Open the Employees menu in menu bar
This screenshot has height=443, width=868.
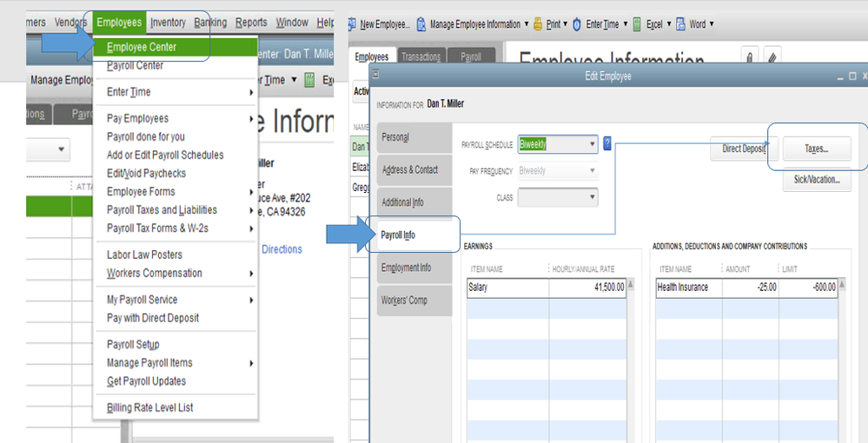[x=119, y=23]
